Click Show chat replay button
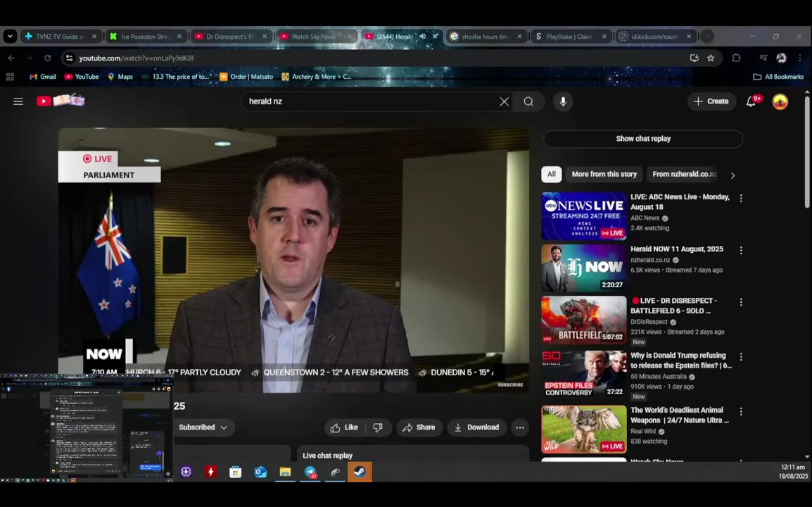This screenshot has height=507, width=812. click(x=642, y=139)
